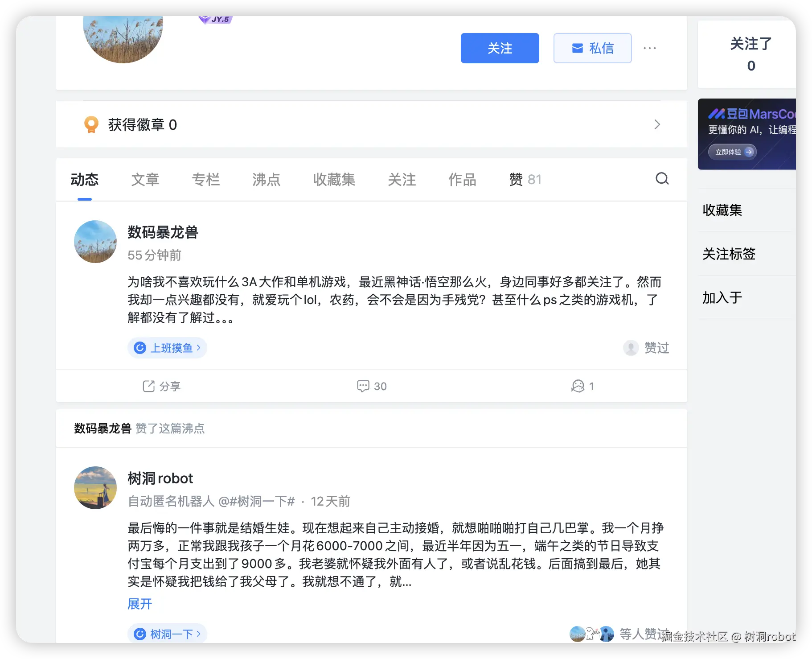812x659 pixels.
Task: Open the 沸点 tab
Action: pos(266,179)
